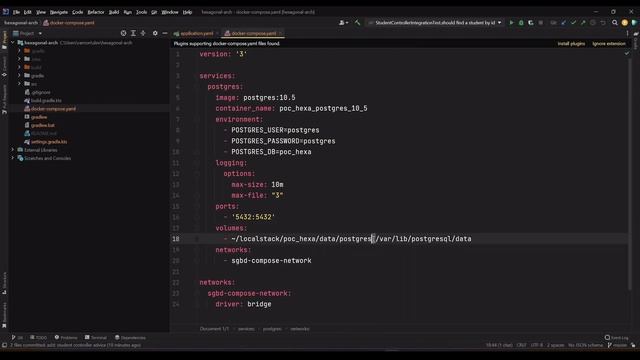Screen dimensions: 640x360
Task: Open Problems tool window button
Action: click(x=66, y=338)
